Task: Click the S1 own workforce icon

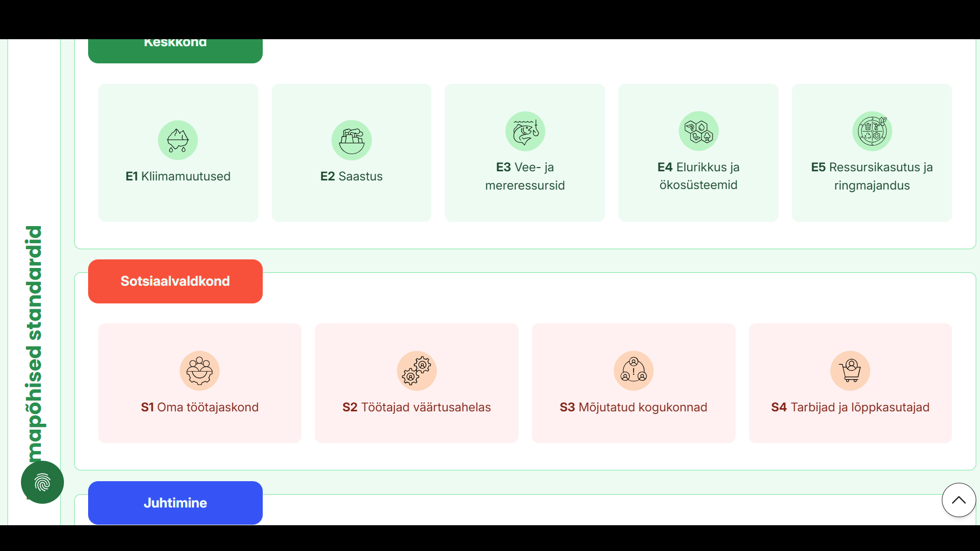Action: [199, 371]
